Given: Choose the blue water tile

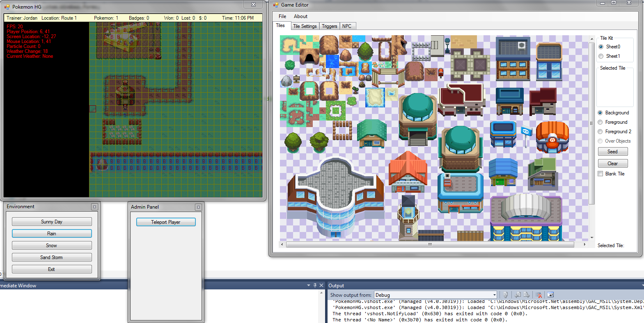Looking at the screenshot, I should coord(332,61).
